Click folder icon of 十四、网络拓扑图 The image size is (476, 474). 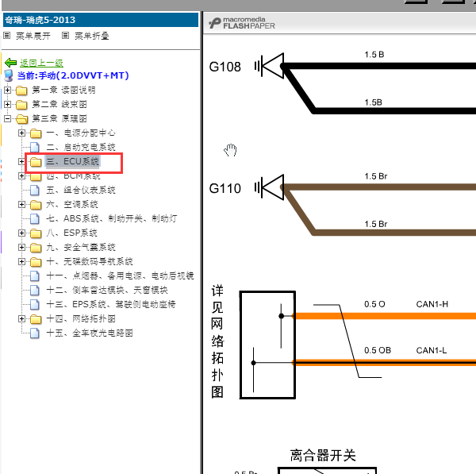36,318
